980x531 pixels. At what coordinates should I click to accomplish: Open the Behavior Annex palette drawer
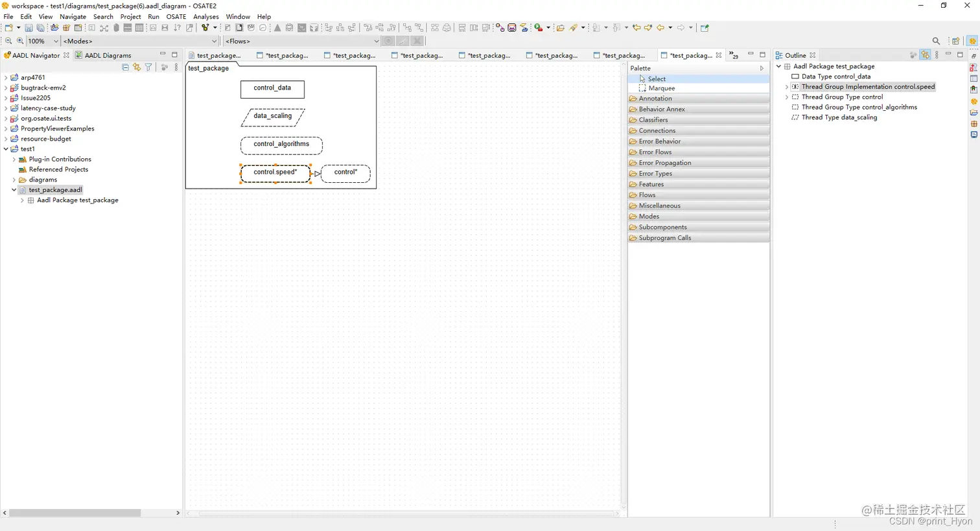[x=699, y=109]
